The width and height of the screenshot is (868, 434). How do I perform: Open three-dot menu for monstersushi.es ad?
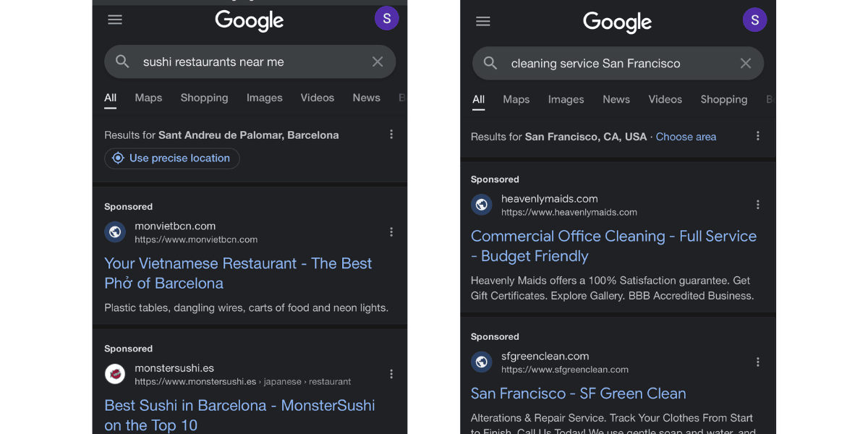point(391,374)
